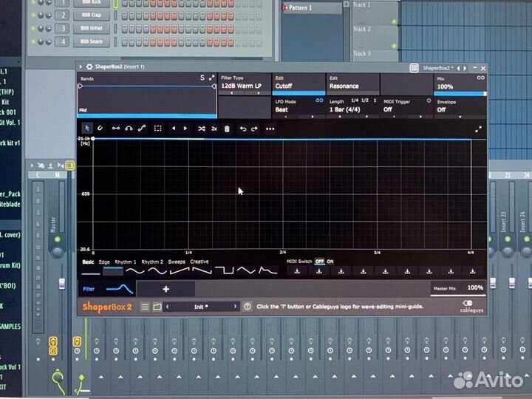Open the Sweeps waves tab
532x399 pixels.
click(177, 262)
